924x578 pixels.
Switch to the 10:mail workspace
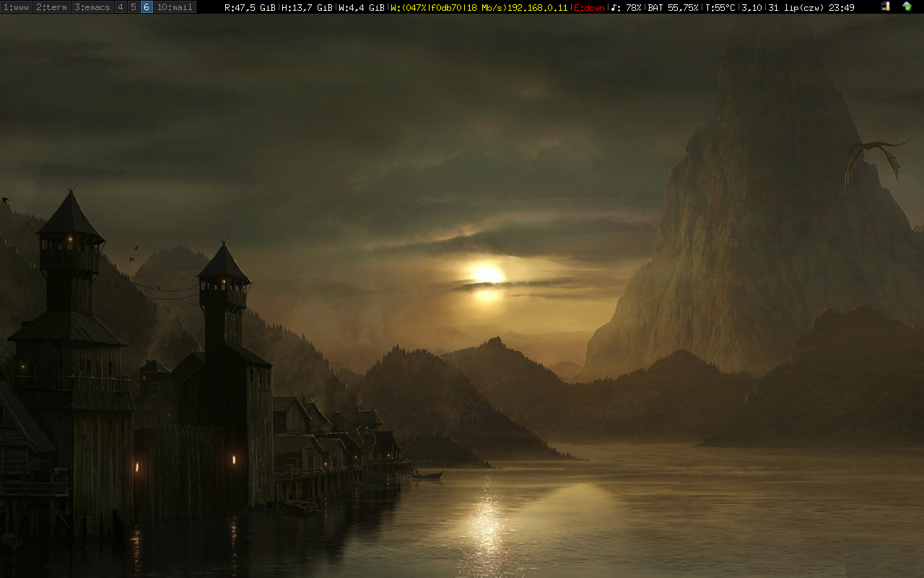(175, 7)
